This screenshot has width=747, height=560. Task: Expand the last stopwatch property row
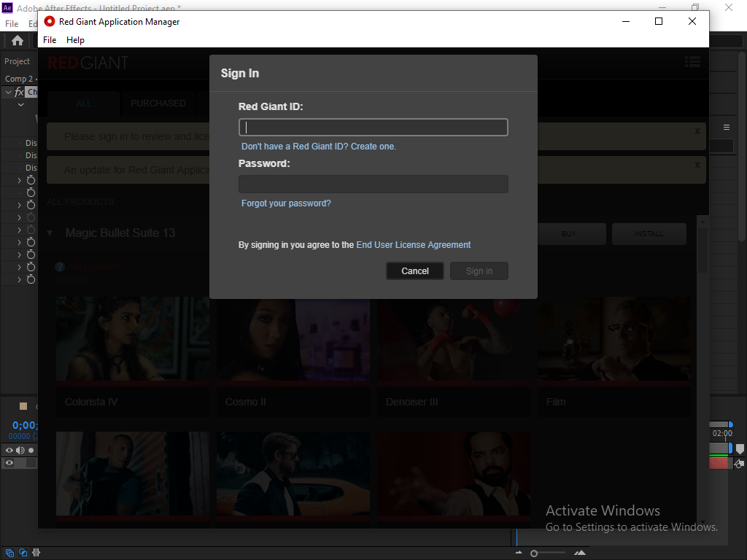19,279
